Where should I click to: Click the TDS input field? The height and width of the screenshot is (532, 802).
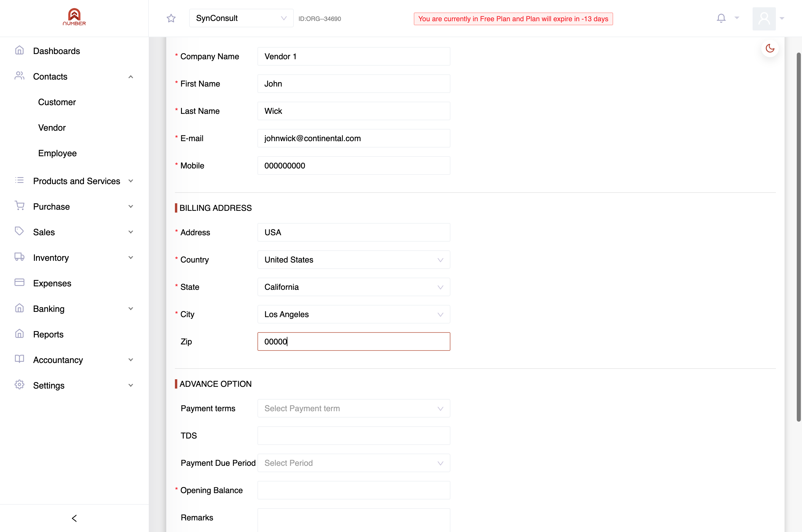click(354, 436)
